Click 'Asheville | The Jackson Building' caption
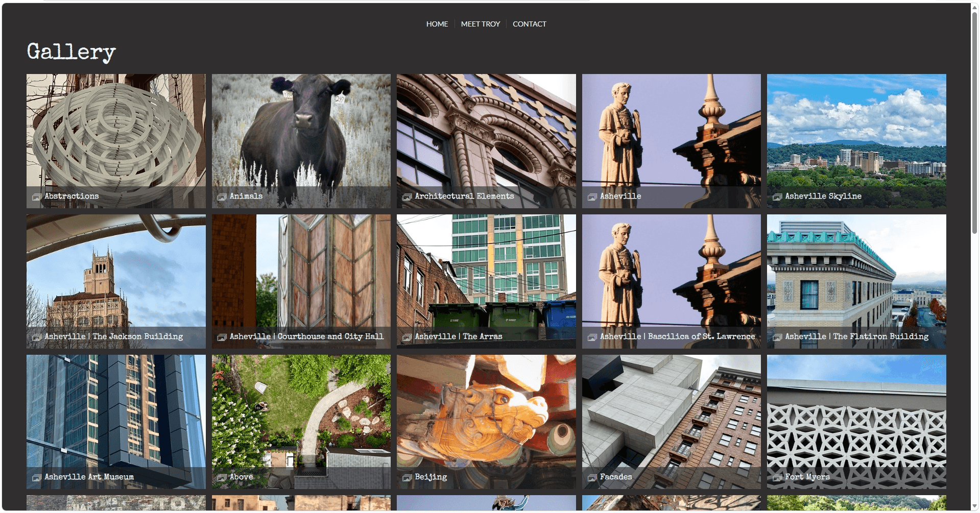The height and width of the screenshot is (513, 980). (x=113, y=336)
